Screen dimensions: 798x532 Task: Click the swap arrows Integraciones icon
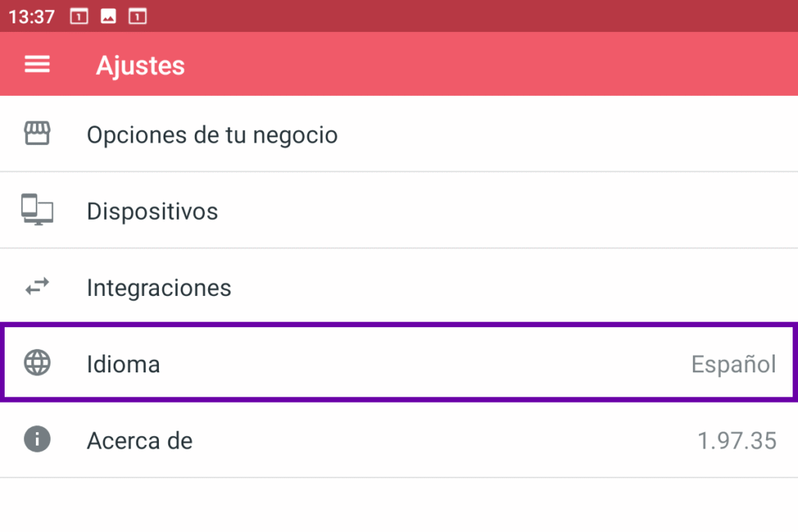[37, 287]
